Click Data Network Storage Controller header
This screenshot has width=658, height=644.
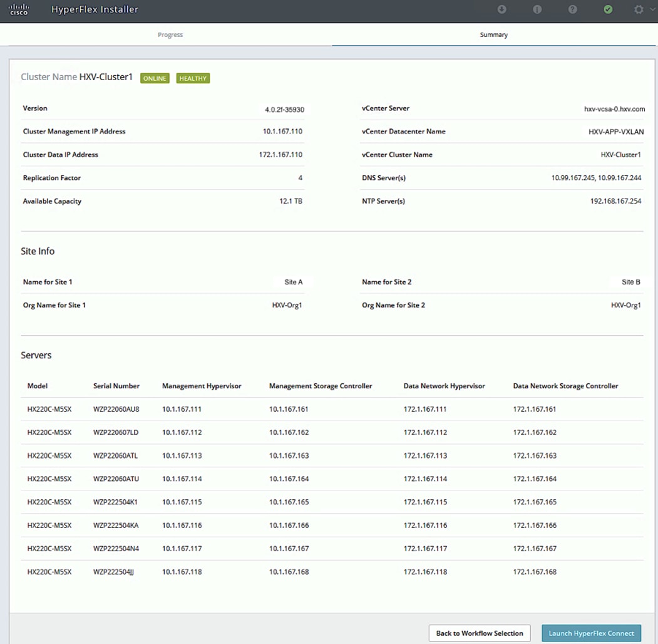(x=565, y=386)
